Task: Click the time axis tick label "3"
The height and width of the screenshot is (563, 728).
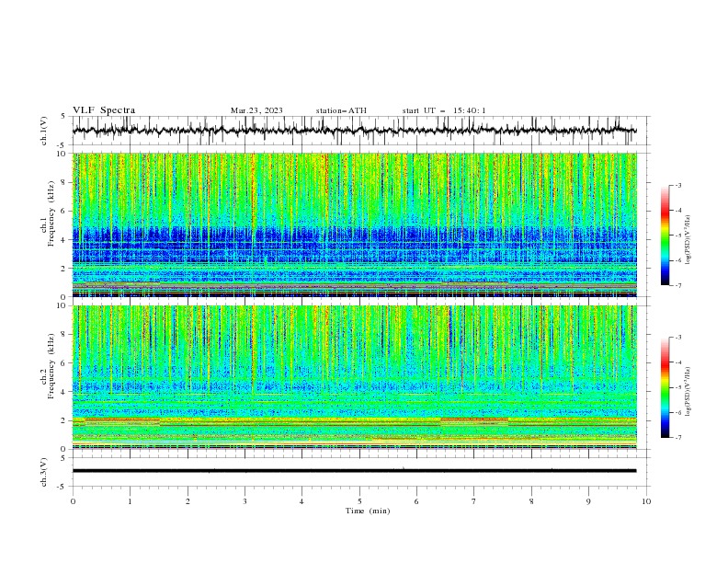Action: pos(245,501)
